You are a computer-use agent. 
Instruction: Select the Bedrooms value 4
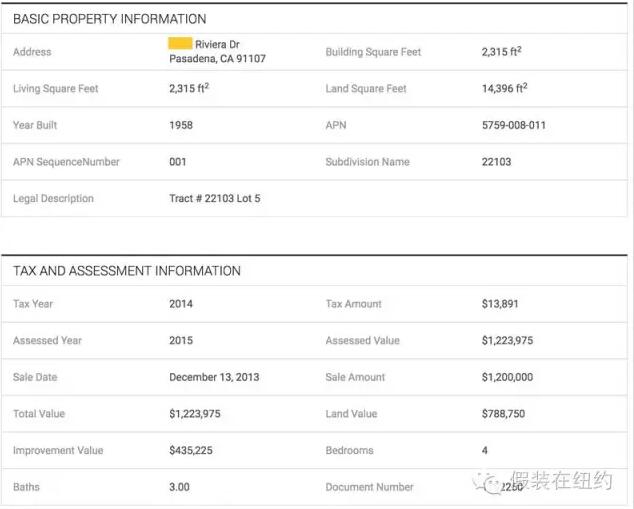coord(484,450)
